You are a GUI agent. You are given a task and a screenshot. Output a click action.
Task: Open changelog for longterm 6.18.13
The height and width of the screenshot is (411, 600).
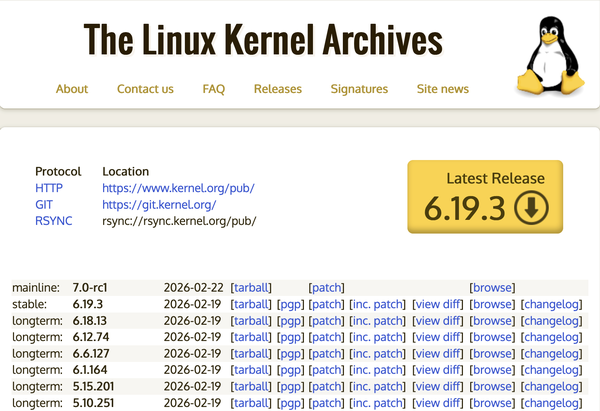click(551, 321)
